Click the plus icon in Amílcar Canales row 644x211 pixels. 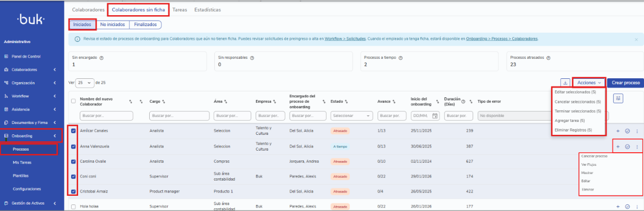click(618, 131)
